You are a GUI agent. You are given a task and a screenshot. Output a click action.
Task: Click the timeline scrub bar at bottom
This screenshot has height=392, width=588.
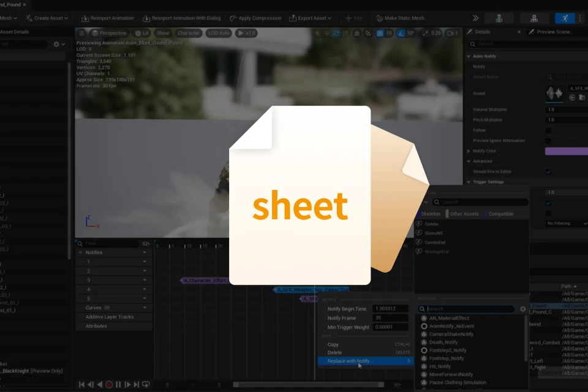click(x=308, y=385)
